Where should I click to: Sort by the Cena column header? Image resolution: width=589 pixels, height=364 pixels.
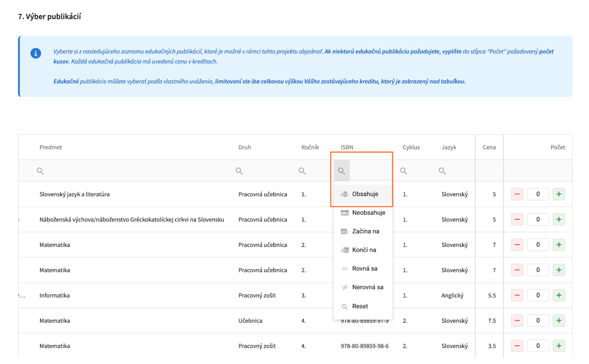tap(489, 147)
